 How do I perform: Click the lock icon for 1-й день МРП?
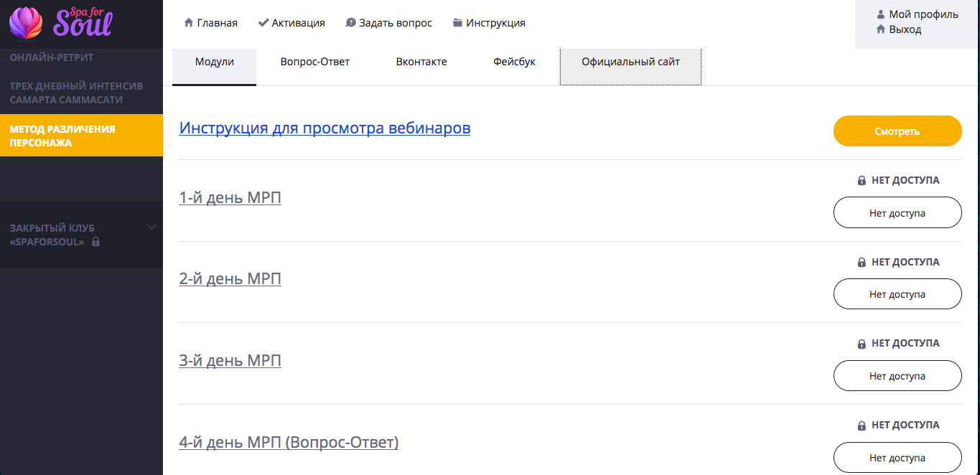[862, 181]
